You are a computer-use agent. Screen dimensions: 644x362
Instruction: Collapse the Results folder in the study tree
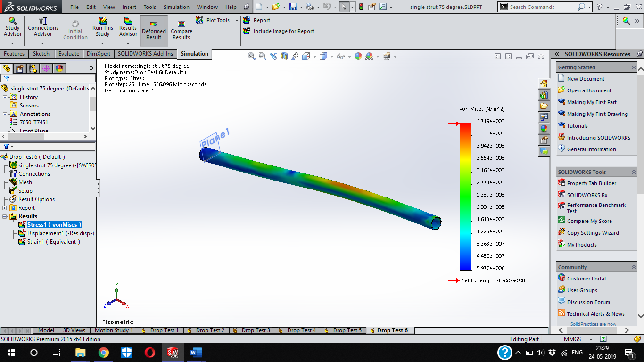(5, 216)
